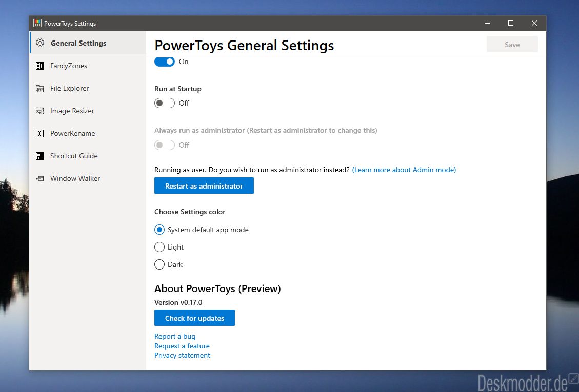Show the Shortcut Guide settings

88,156
